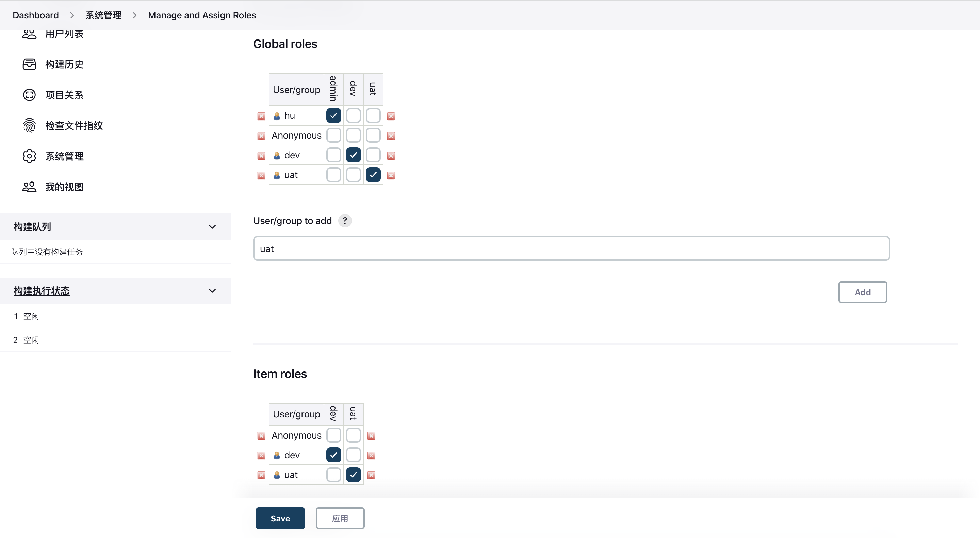The height and width of the screenshot is (538, 980).
Task: Open 我的视图 people icon
Action: pos(29,187)
